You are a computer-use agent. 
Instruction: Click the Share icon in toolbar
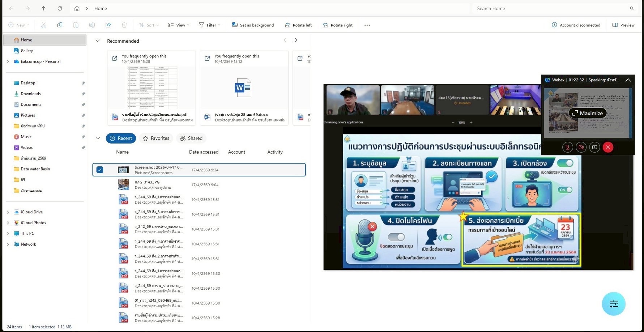[108, 25]
